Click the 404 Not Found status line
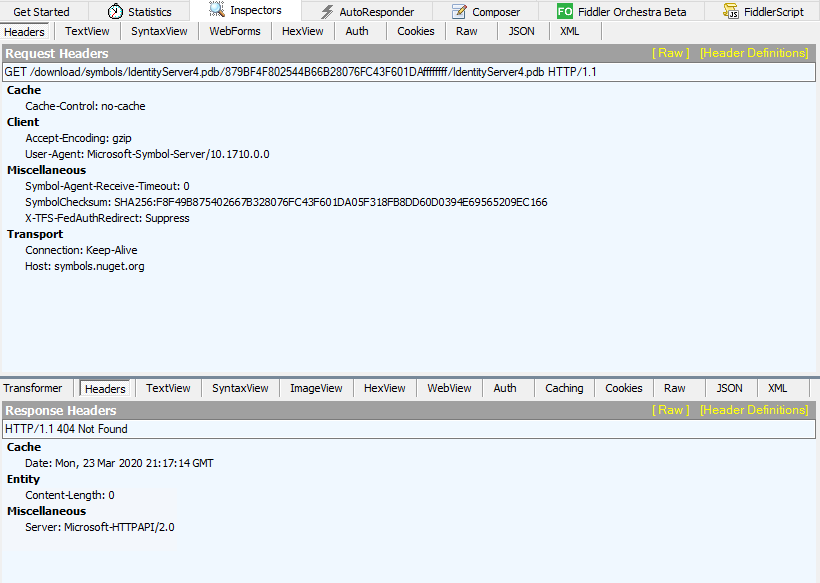The width and height of the screenshot is (820, 583). (400, 429)
